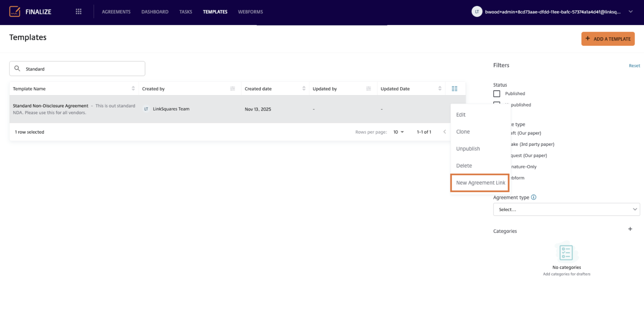Add a category with plus icon
This screenshot has width=644, height=309.
tap(630, 229)
